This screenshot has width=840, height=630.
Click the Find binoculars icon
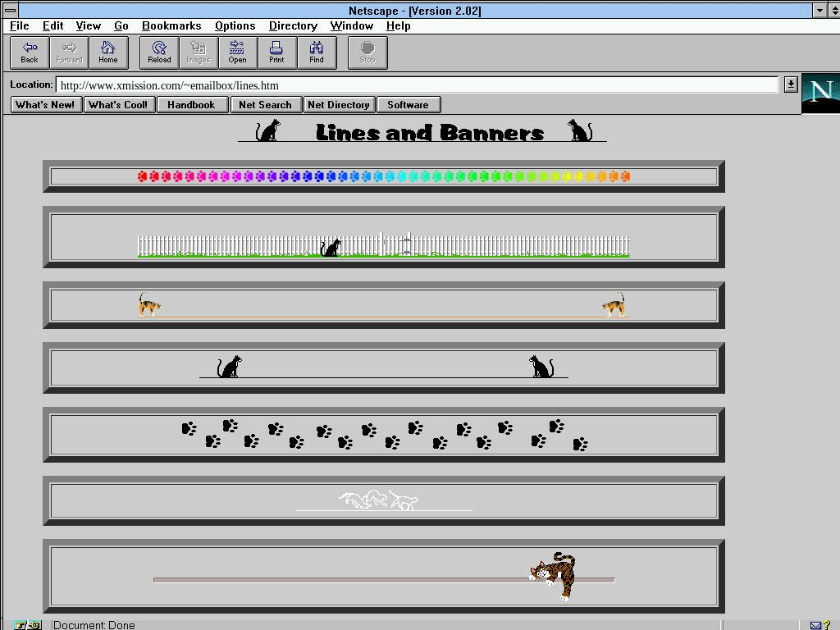(x=316, y=52)
